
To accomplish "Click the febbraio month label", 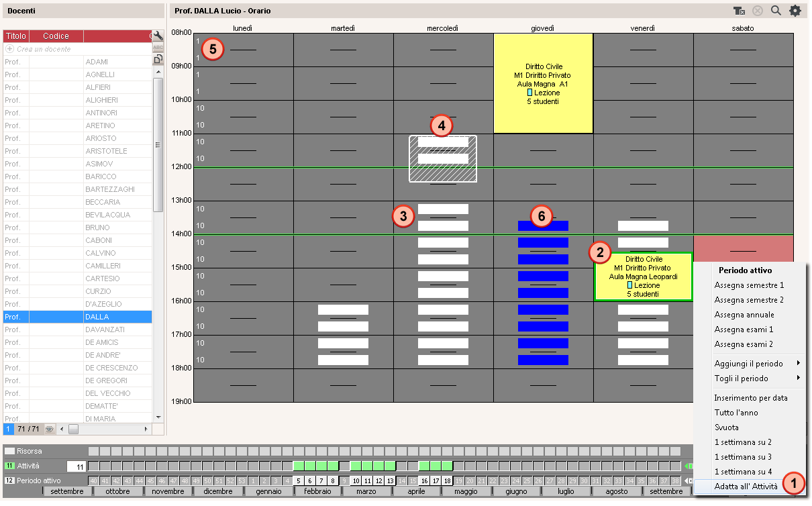I will (317, 491).
